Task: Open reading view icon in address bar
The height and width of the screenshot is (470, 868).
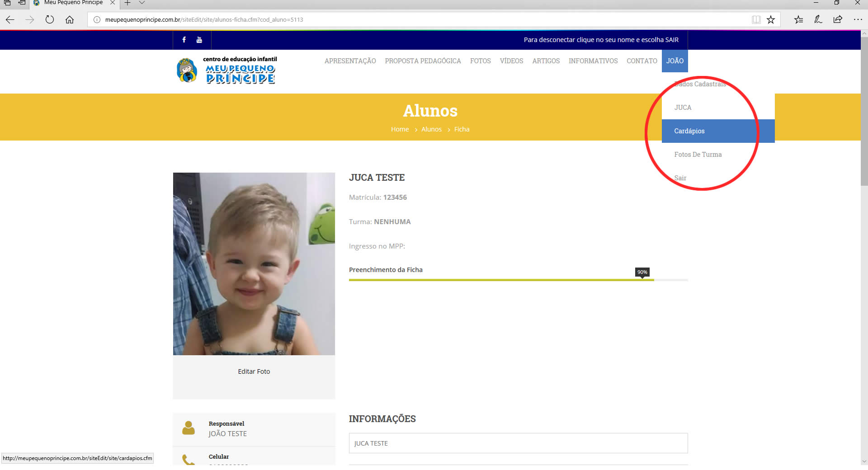Action: pyautogui.click(x=756, y=19)
